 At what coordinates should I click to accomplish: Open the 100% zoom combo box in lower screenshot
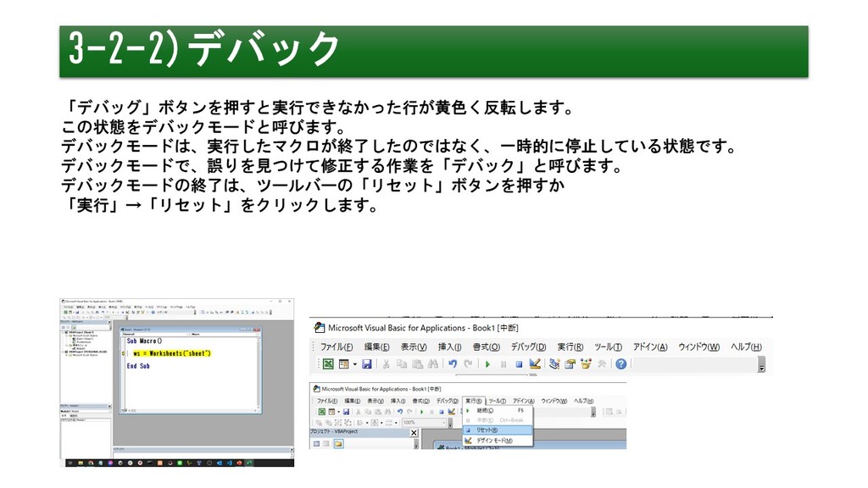click(424, 423)
